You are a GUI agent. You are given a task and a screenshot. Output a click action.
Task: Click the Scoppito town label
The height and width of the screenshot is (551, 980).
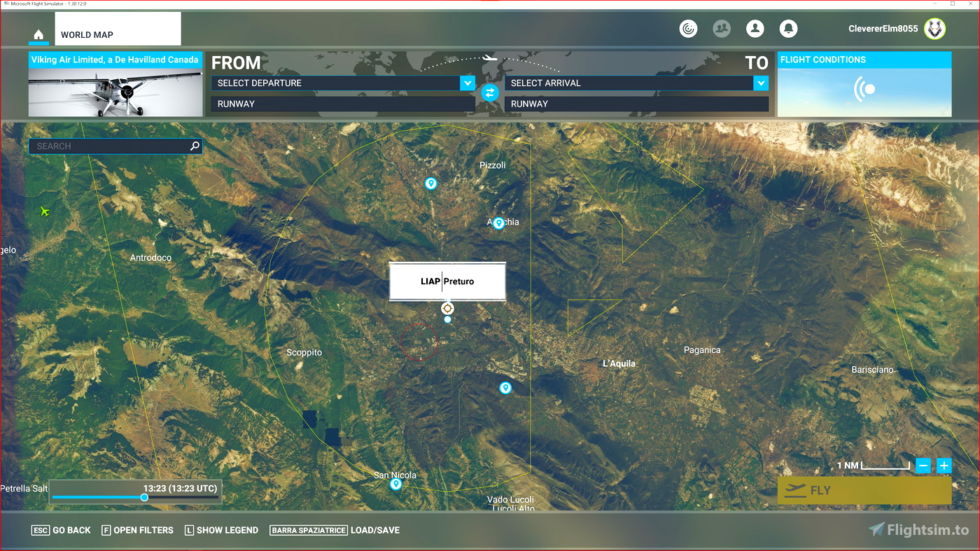(304, 353)
